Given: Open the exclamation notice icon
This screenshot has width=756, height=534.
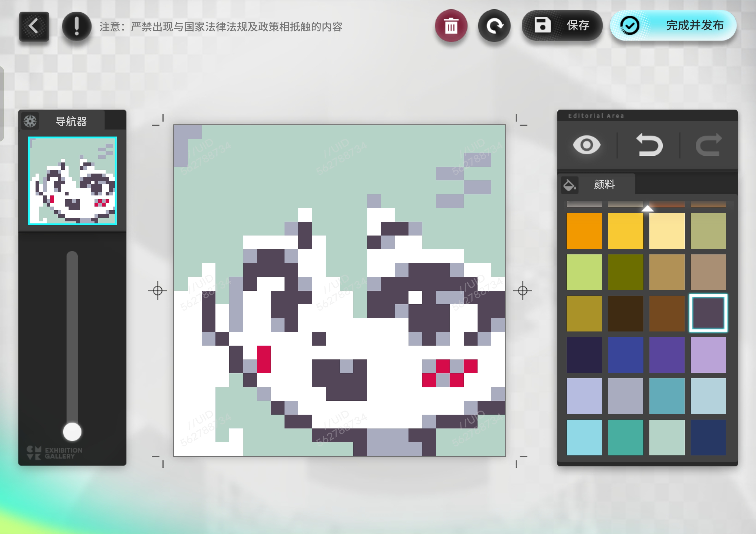Looking at the screenshot, I should point(77,26).
